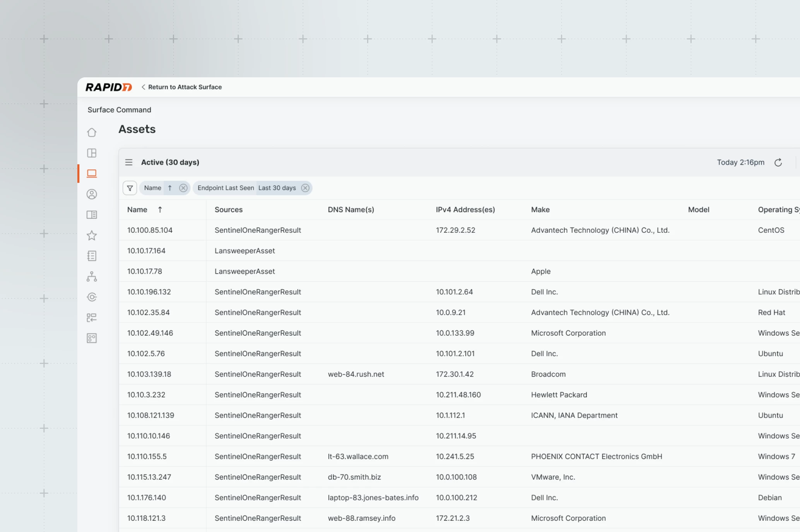This screenshot has height=532, width=800.
Task: Remove the Name sort chip
Action: click(183, 188)
